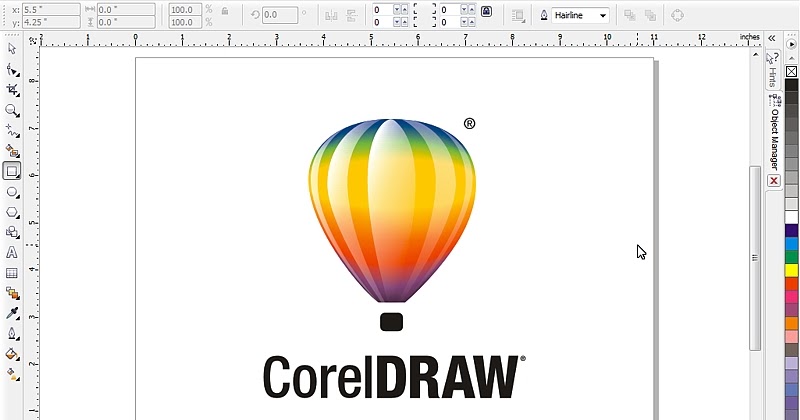Click the Convert to Curves icon

677,15
